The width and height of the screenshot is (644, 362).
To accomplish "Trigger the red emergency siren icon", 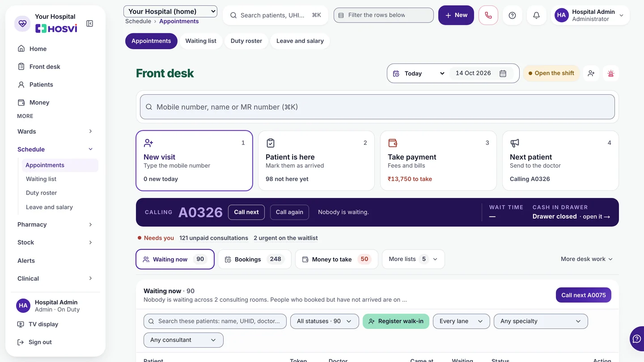I will point(611,73).
